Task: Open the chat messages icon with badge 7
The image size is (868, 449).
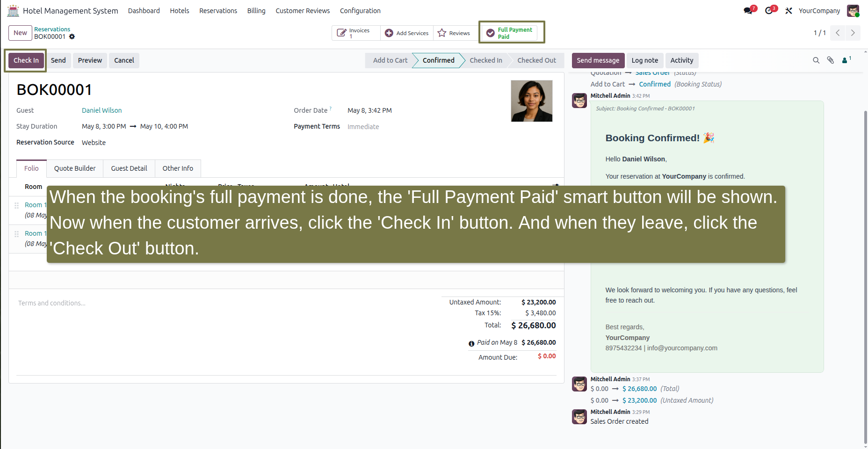Action: (x=748, y=10)
